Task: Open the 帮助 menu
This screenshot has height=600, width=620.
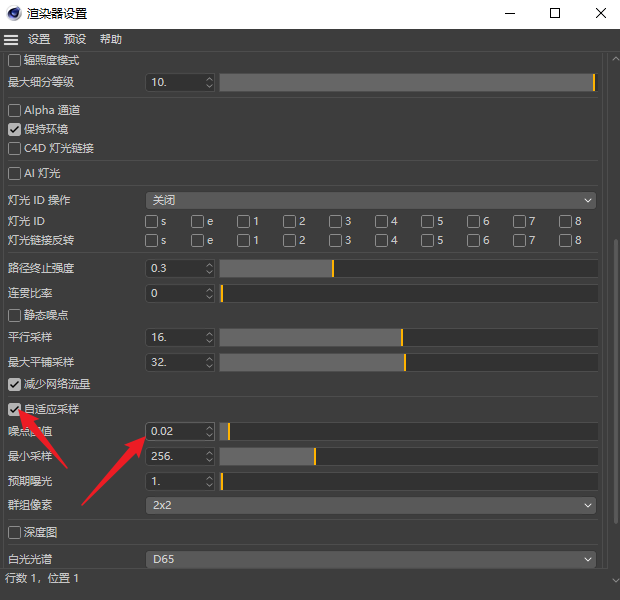Action: (111, 39)
